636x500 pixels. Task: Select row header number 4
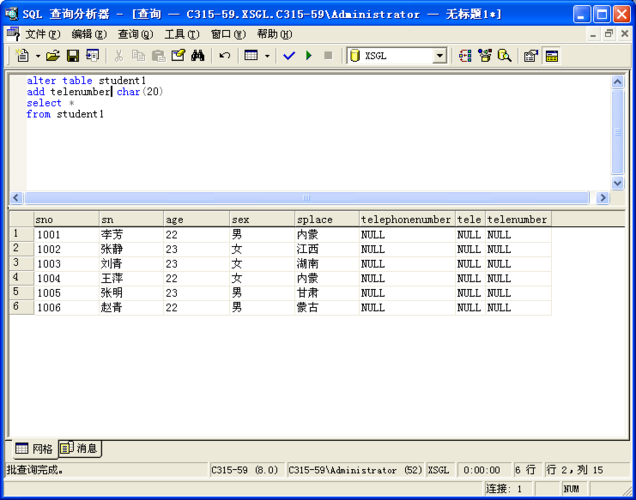coord(21,278)
